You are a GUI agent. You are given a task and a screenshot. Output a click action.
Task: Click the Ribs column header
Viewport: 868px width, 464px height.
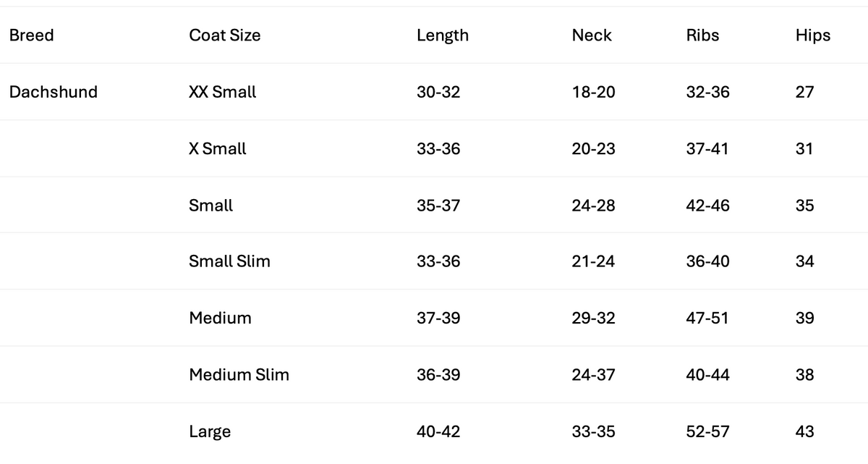click(x=703, y=35)
